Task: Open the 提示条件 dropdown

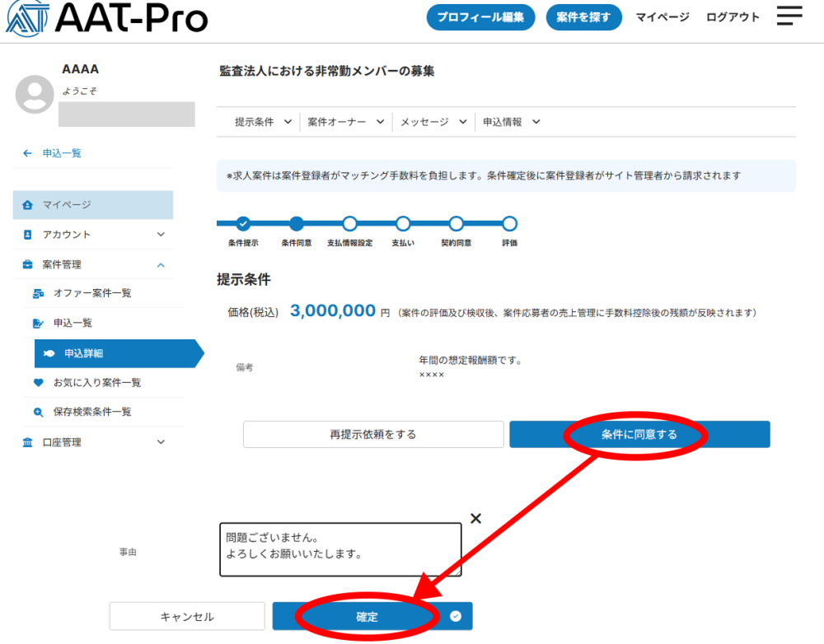Action: click(262, 122)
